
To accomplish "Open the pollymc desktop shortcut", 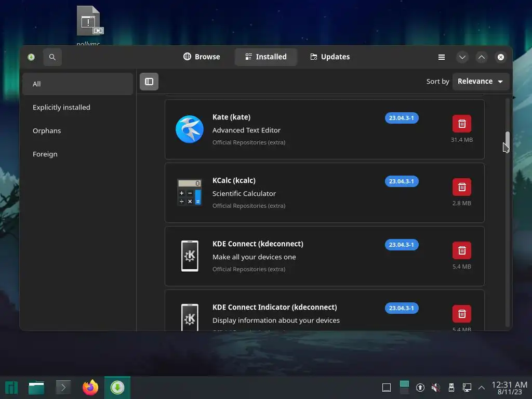I will pos(88,25).
